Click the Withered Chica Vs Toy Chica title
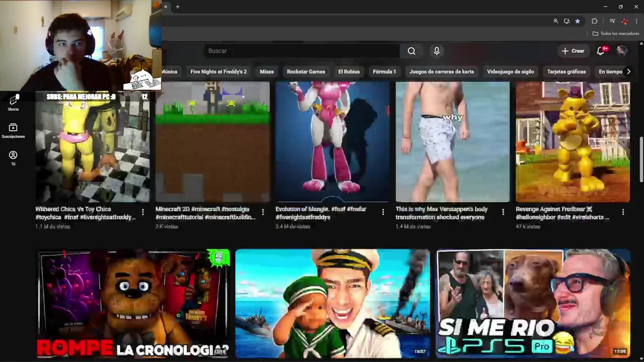 85,213
